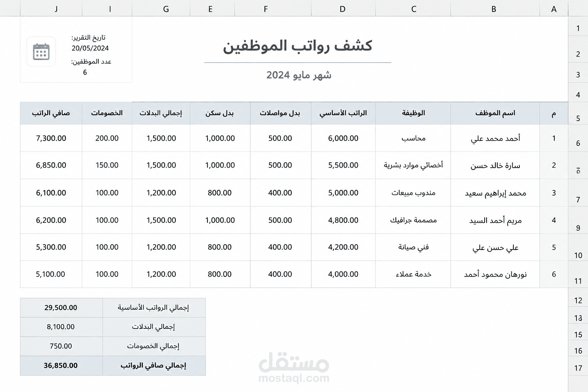Click header cell بدل مواصلات

pyautogui.click(x=280, y=113)
